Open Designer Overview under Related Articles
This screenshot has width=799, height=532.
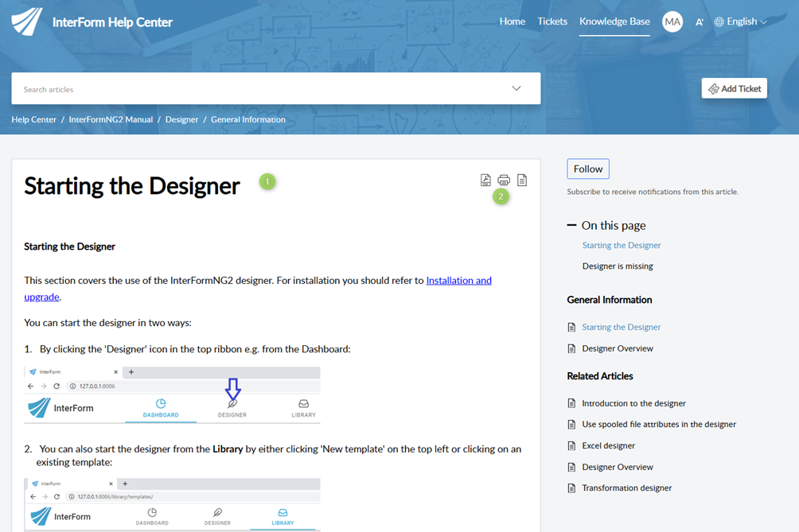point(618,468)
